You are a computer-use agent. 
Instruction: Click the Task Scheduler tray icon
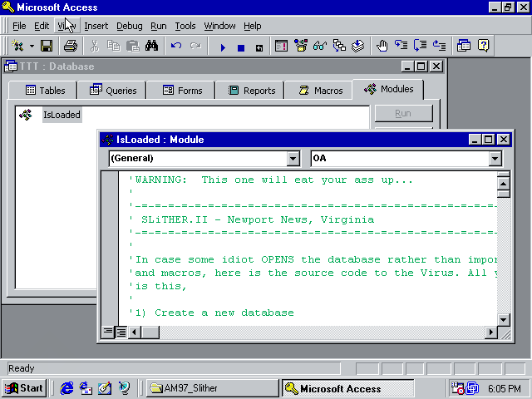pos(457,388)
